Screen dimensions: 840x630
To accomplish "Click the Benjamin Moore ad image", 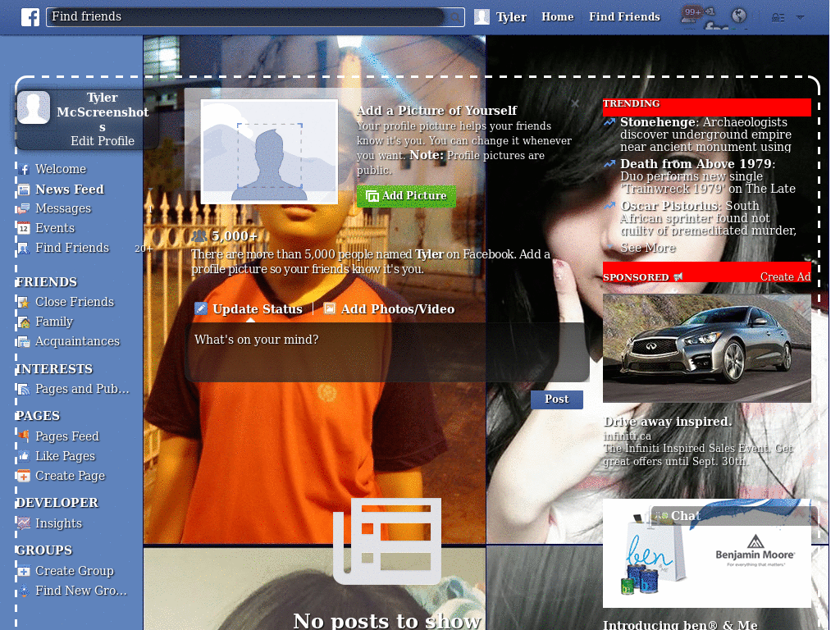I will (706, 554).
